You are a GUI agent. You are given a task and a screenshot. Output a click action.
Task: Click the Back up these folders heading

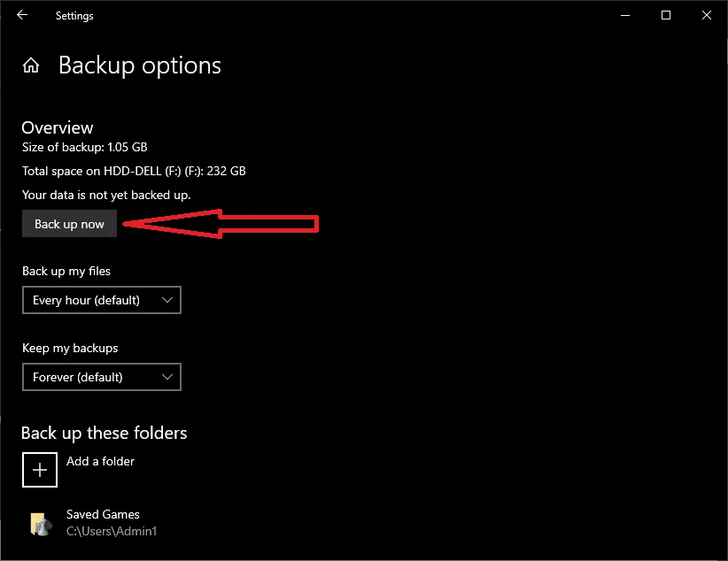[x=104, y=433]
